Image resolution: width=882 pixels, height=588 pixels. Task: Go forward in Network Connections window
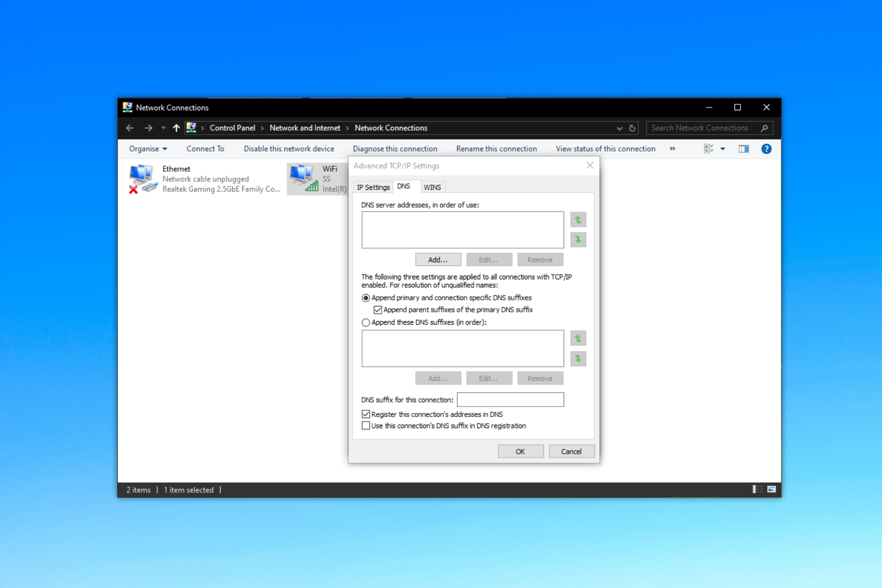pos(148,128)
